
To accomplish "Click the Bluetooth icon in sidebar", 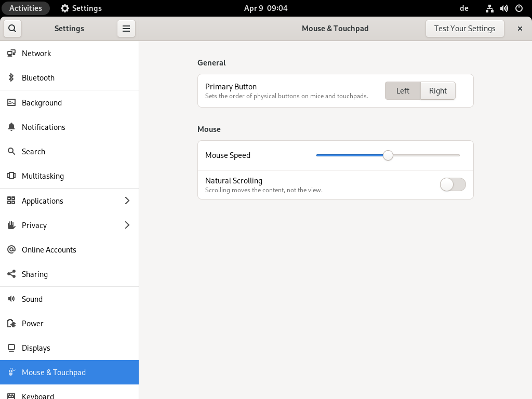I will [x=11, y=78].
